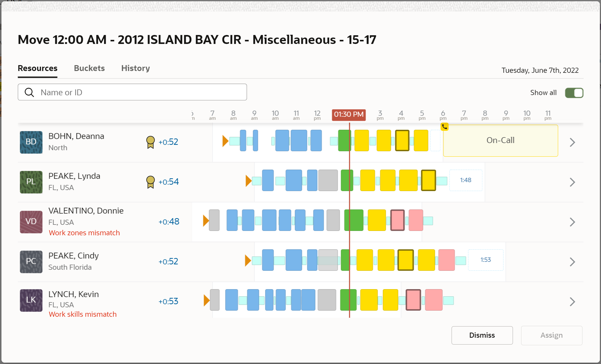
Task: Click the orange start triangle in Bohn's row
Action: click(225, 141)
